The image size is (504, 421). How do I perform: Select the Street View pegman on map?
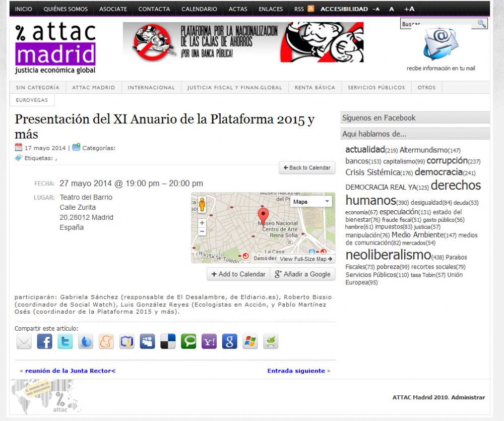(x=202, y=205)
